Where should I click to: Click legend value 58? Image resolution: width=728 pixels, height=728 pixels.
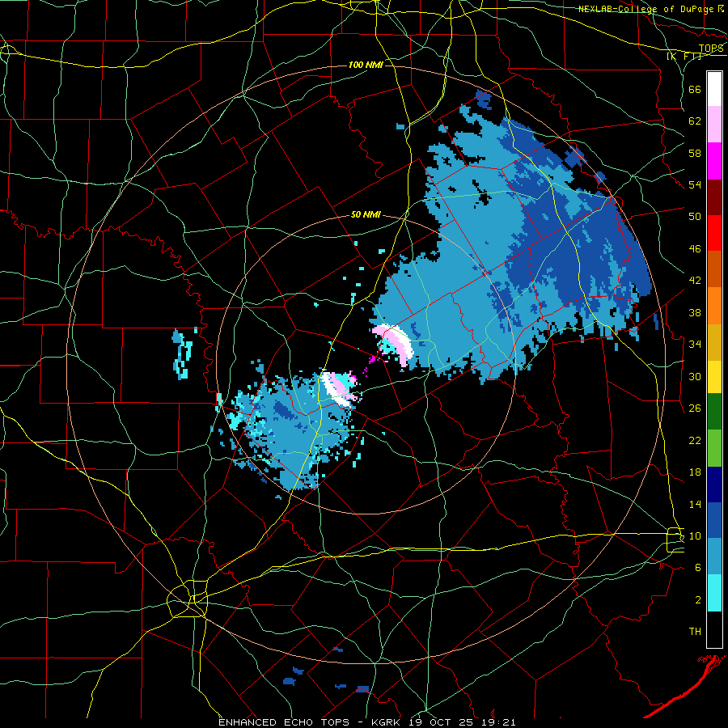(x=695, y=153)
